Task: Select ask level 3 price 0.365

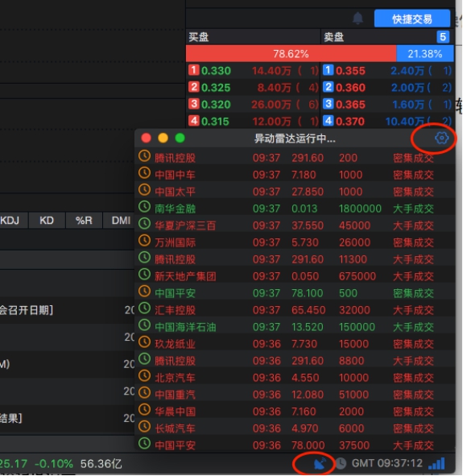Action: (x=350, y=105)
